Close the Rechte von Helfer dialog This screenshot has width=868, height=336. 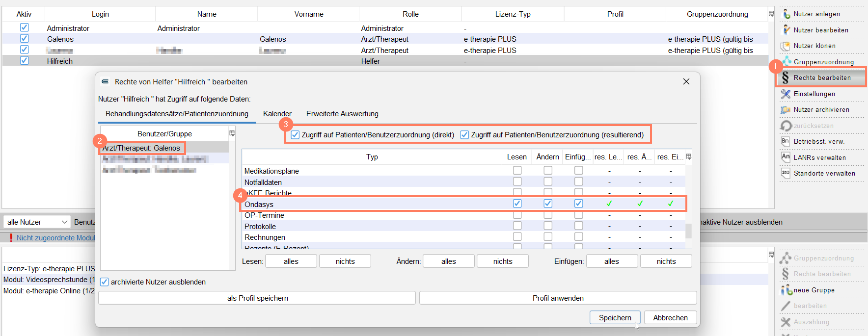pos(686,81)
